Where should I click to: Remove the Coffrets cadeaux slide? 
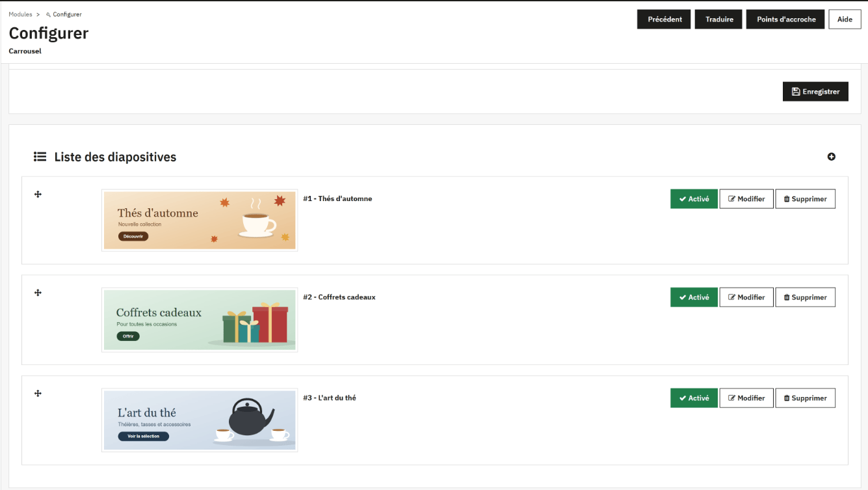[x=805, y=297]
